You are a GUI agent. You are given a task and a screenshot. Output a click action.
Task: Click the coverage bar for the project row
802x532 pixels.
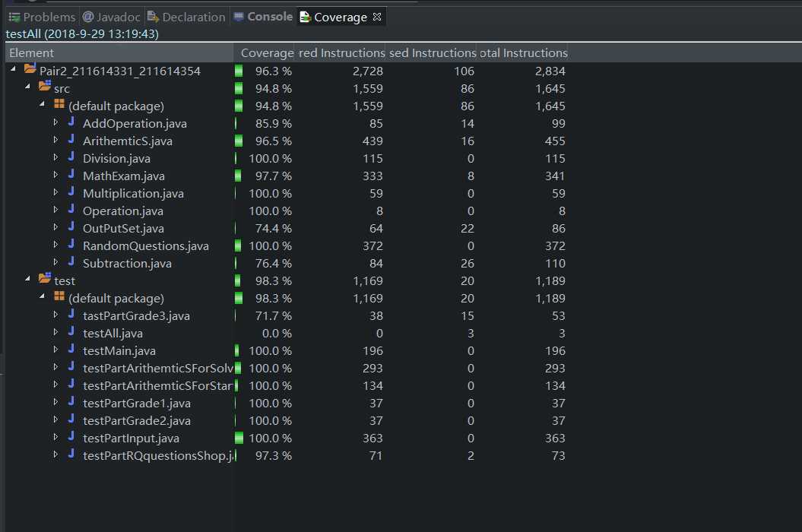tap(239, 71)
